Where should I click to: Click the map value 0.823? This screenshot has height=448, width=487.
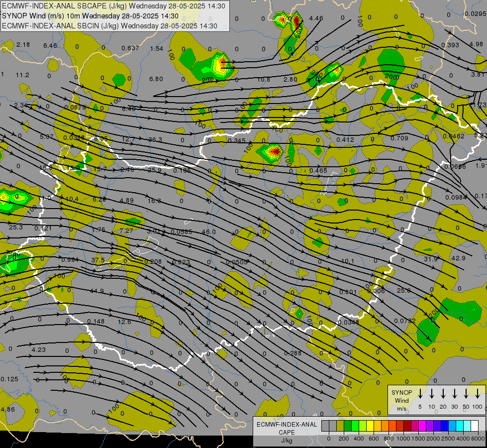[181, 262]
